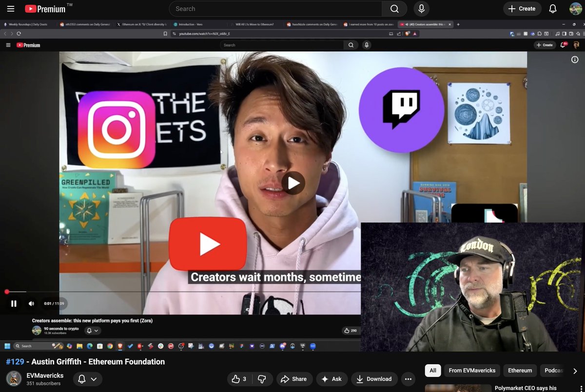Viewport: 585px width, 392px height.
Task: Open Microsoft Edge in the recorded taskbar
Action: pyautogui.click(x=90, y=346)
